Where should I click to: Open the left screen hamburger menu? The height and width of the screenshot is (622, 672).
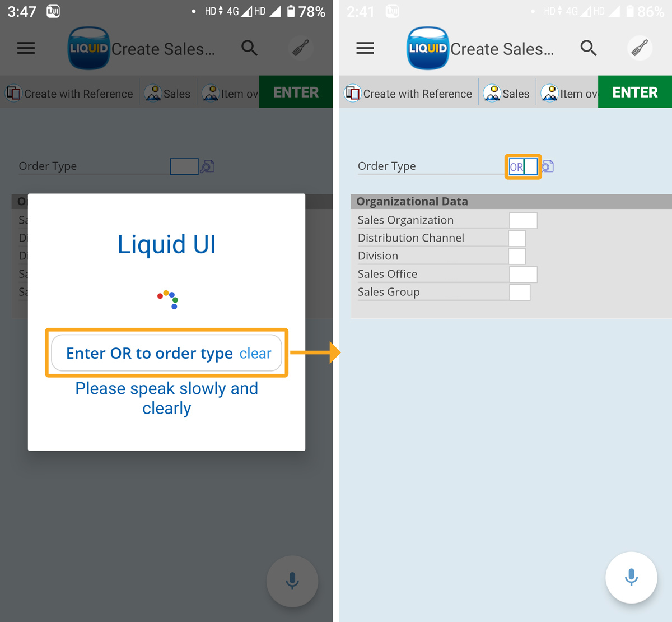26,48
